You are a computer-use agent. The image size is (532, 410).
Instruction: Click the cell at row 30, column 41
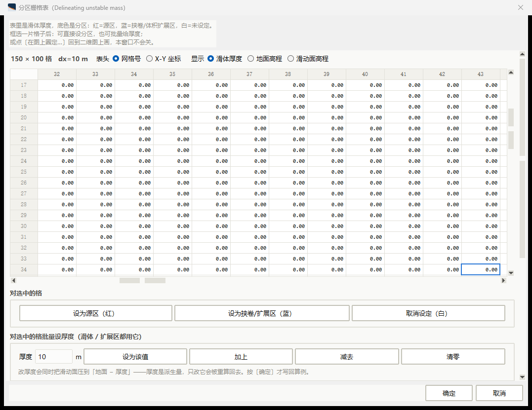(x=404, y=226)
